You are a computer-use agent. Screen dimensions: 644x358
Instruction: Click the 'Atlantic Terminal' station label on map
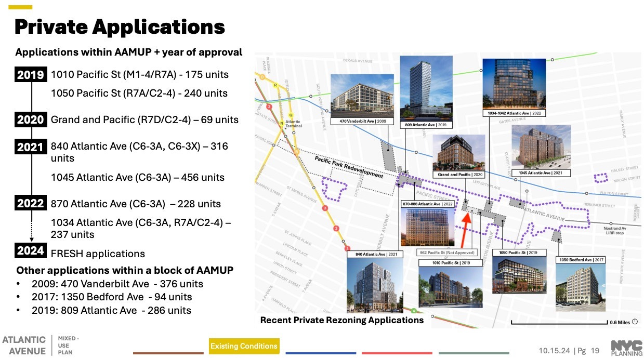293,124
